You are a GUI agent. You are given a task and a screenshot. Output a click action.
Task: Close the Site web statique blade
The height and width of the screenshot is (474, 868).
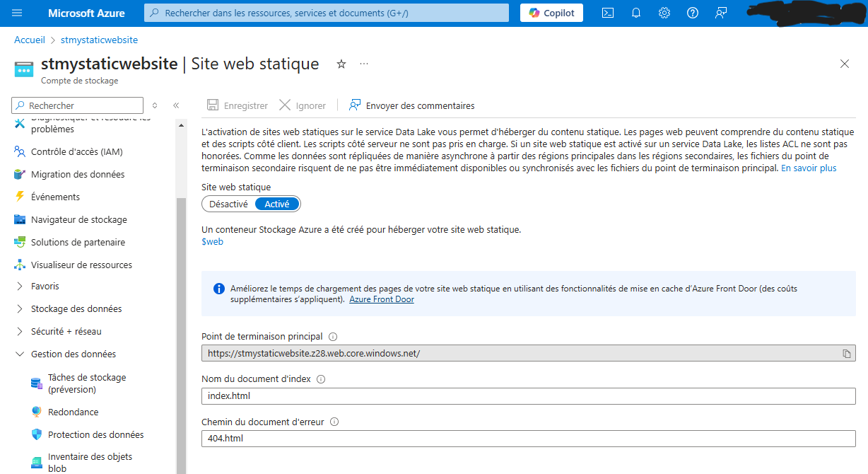(x=845, y=64)
